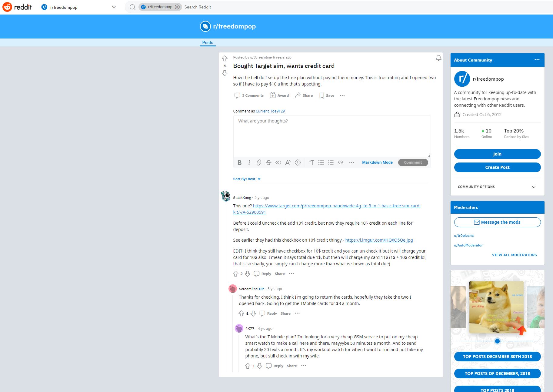The height and width of the screenshot is (392, 553).
Task: Click Message the mods button
Action: 497,222
